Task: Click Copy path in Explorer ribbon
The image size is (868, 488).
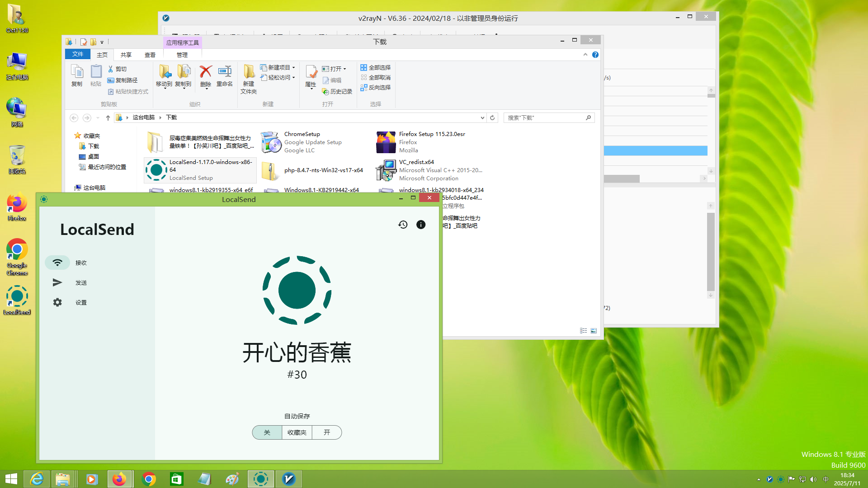Action: click(123, 80)
